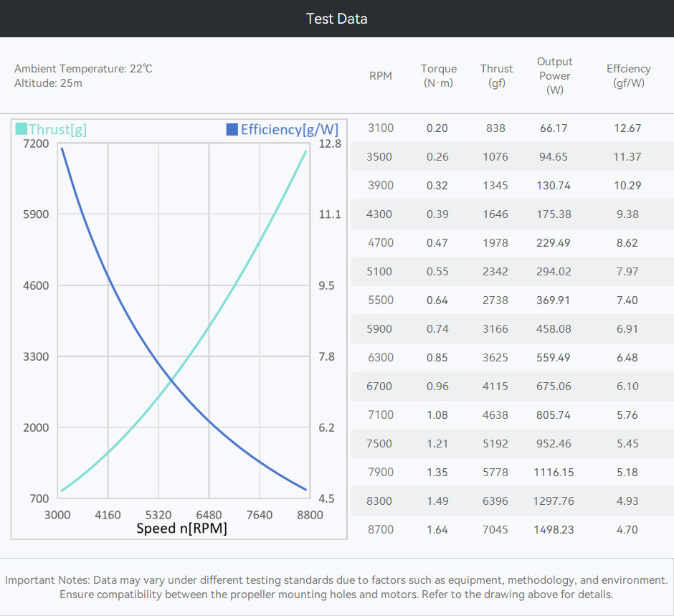Select the 7900 RPM cell
674x616 pixels.
tap(381, 472)
